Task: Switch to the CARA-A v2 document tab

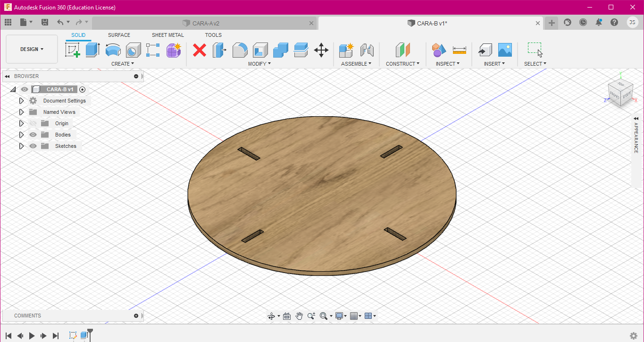Action: (x=206, y=23)
